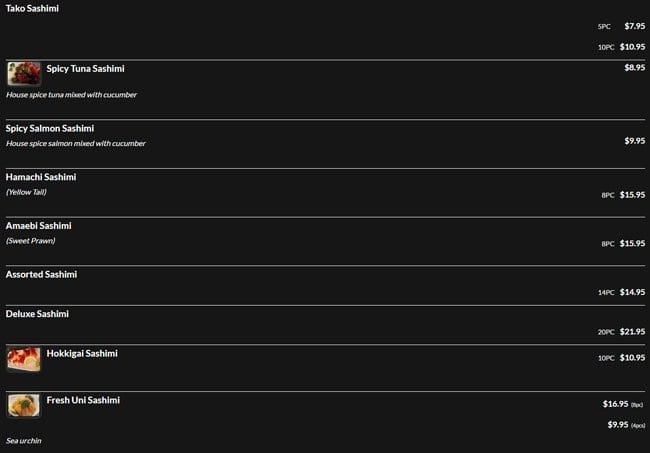View the Fresh Uni Sashimi thumbnail

(24, 405)
